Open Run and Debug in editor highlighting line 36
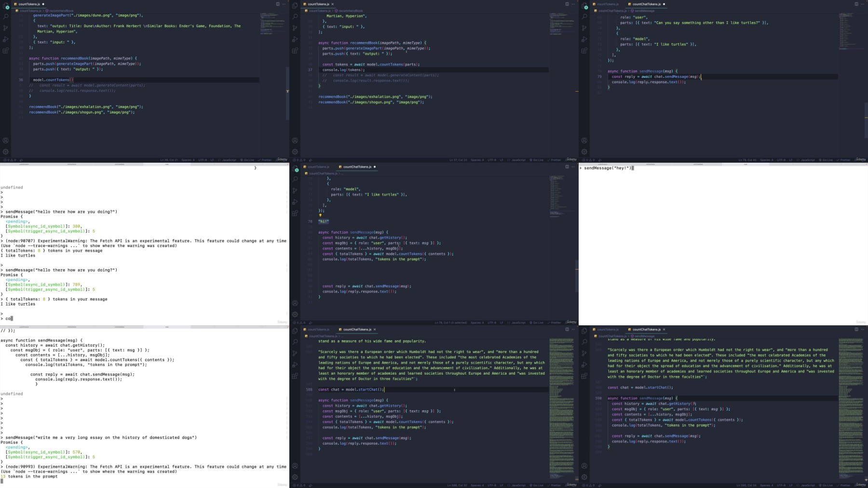 point(6,39)
